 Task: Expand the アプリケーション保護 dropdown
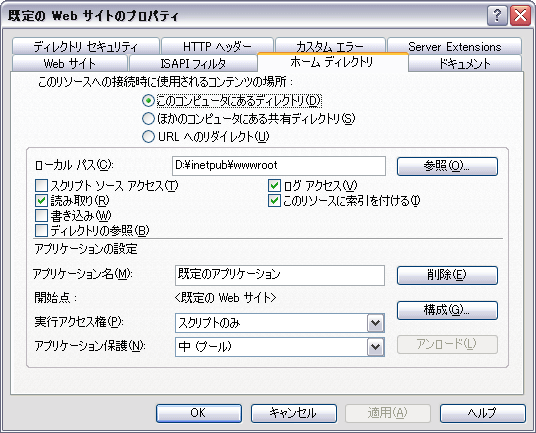tap(376, 347)
